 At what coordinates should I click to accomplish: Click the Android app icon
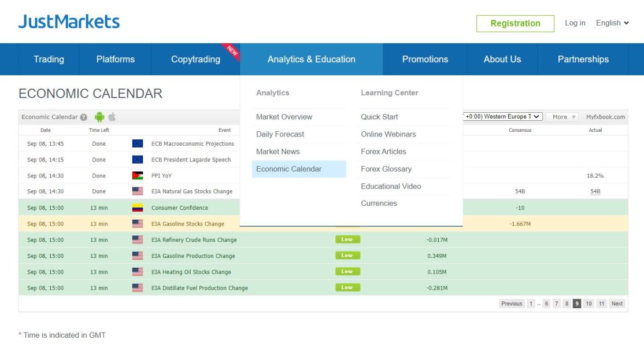tap(99, 117)
